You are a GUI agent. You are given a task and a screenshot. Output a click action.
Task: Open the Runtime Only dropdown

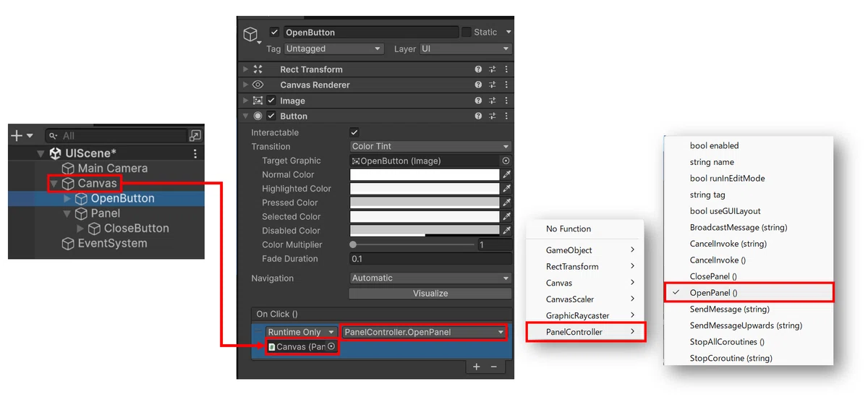[302, 332]
